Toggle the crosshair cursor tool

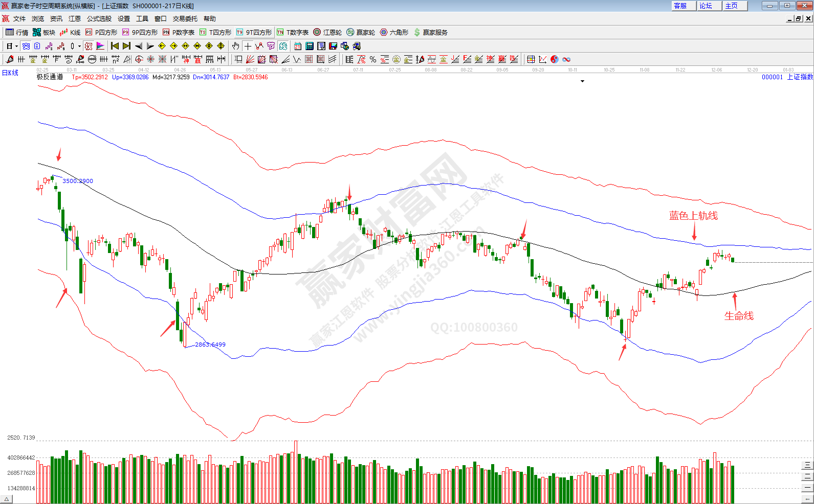click(248, 46)
